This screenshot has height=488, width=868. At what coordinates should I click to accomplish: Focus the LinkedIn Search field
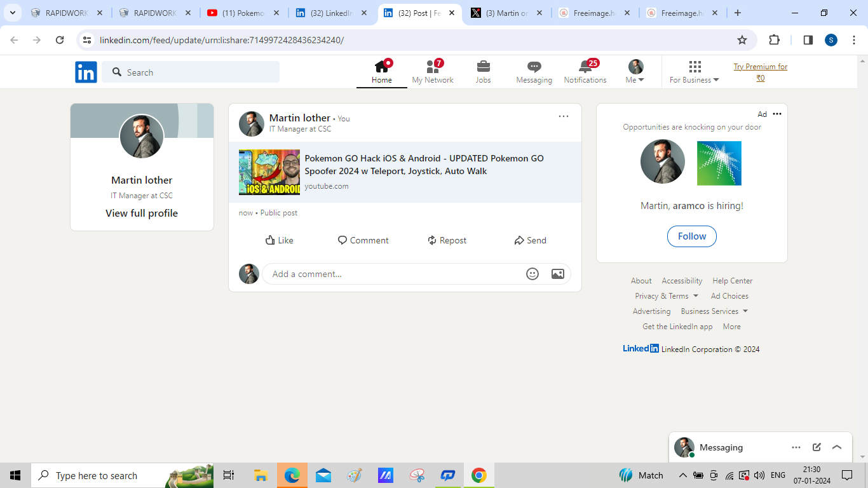(x=191, y=72)
